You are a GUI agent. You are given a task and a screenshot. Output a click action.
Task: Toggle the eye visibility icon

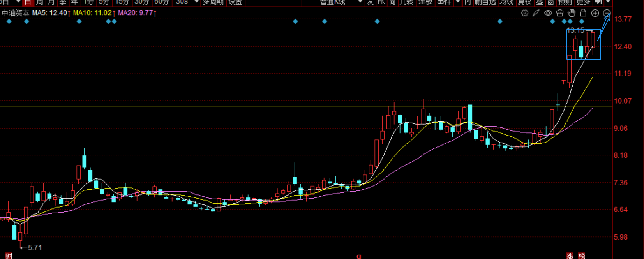pos(548,13)
